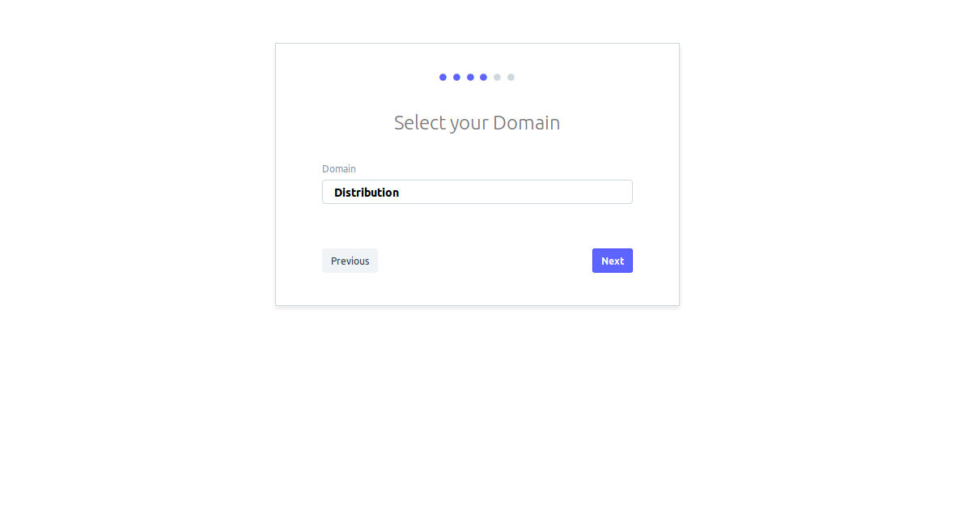Select the fifth gray step dot
Image resolution: width=980 pixels, height=522 pixels.
[x=497, y=78]
